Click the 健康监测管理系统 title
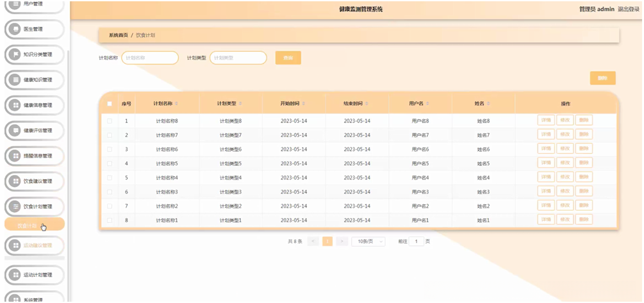 361,9
